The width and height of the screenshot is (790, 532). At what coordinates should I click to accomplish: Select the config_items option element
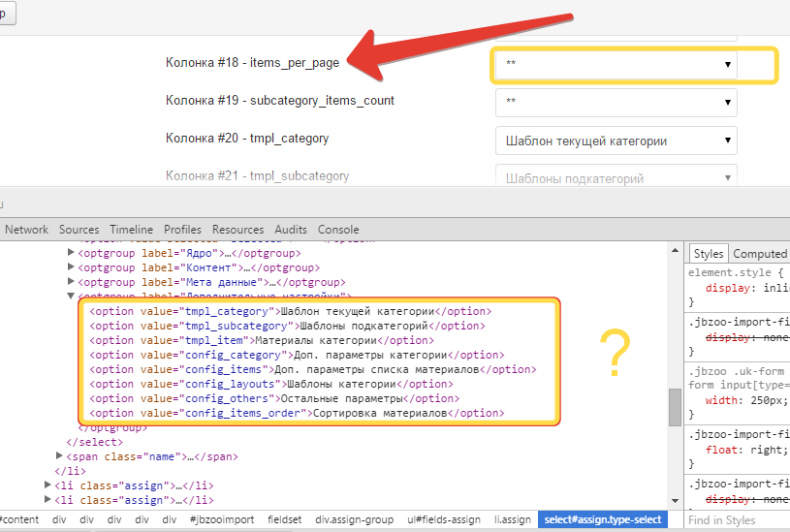[x=310, y=369]
